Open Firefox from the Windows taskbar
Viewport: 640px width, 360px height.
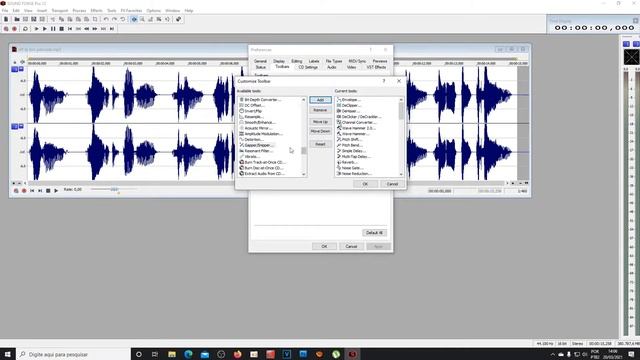point(238,354)
